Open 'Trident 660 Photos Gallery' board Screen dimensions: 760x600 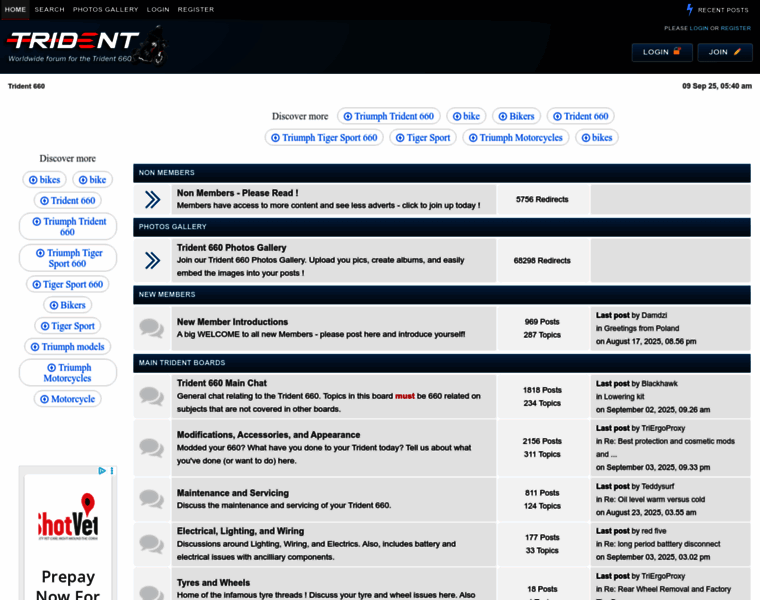(x=232, y=248)
